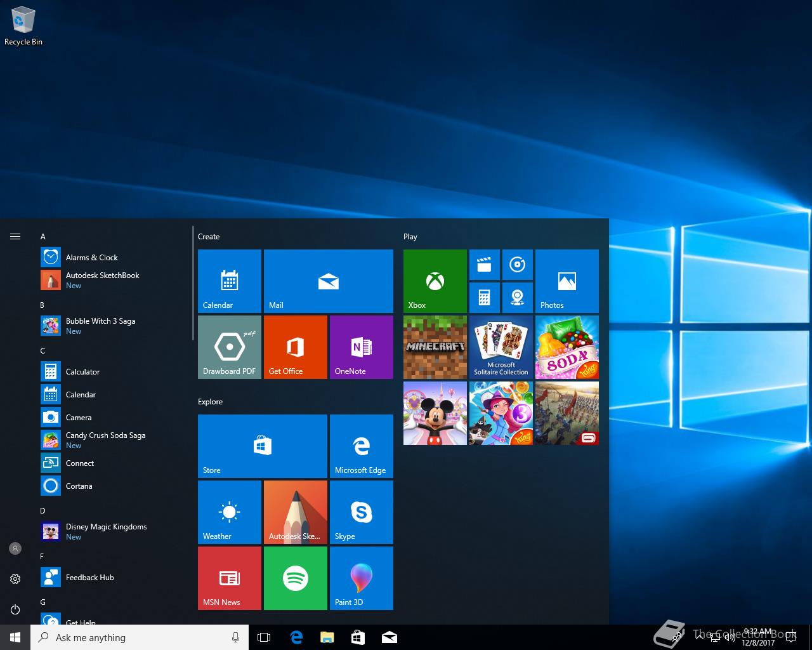Open the March of Empires Gameloft tile

(567, 413)
